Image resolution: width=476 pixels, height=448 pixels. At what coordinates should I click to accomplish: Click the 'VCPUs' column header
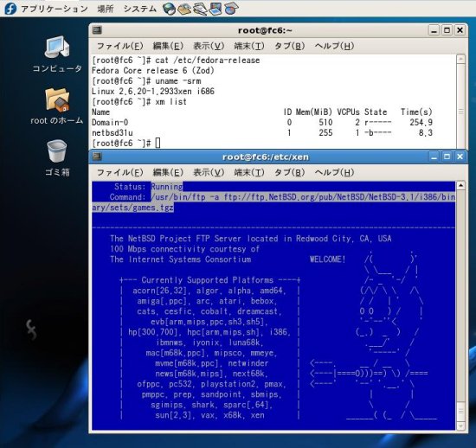coord(348,112)
